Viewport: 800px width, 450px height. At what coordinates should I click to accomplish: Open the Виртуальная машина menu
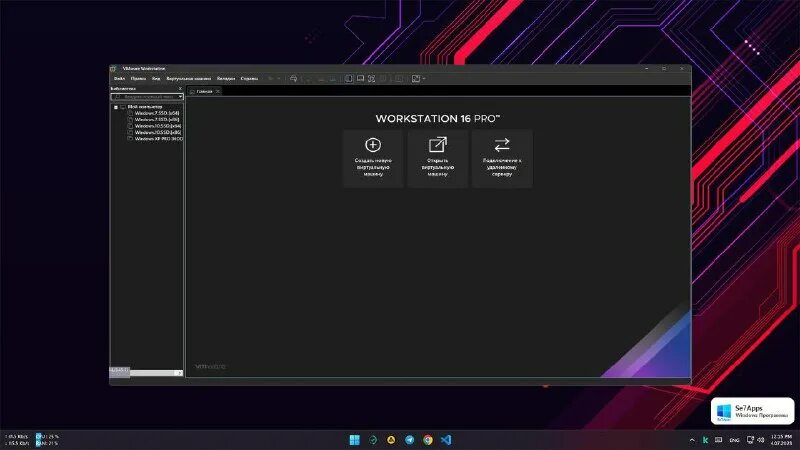point(188,79)
